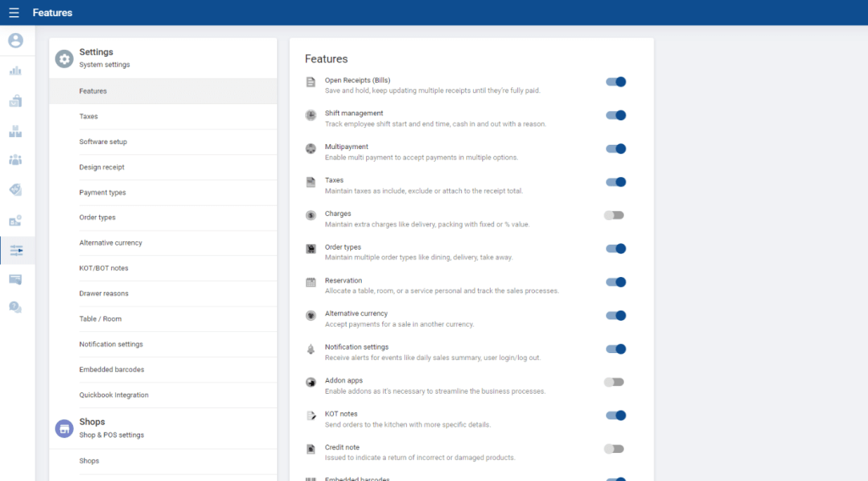Viewport: 868px width, 481px height.
Task: Click the Addon apps feature icon
Action: (310, 382)
